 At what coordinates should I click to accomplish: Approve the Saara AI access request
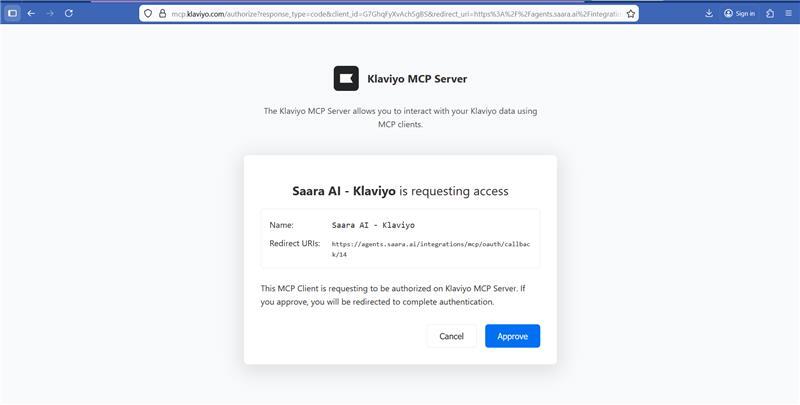point(512,336)
